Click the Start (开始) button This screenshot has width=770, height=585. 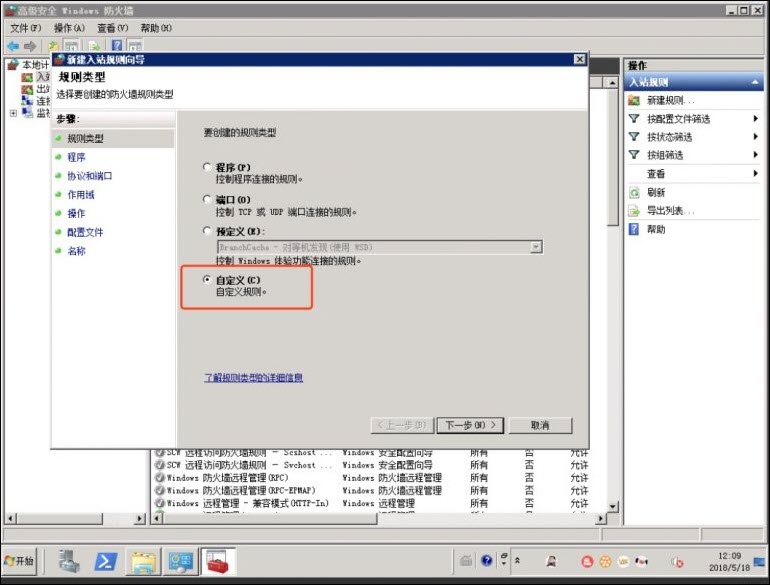pos(19,561)
